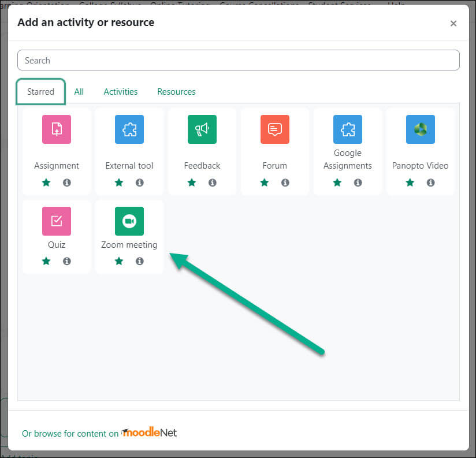
Task: Unstar the Assignment activity
Action: (x=46, y=183)
